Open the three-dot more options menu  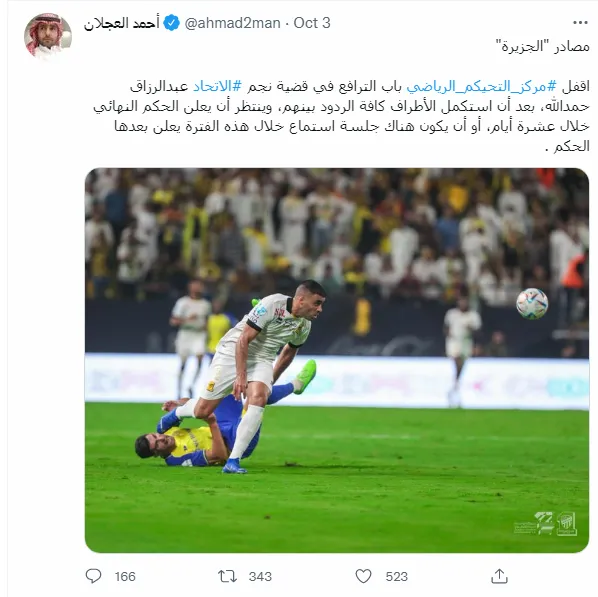coord(580,23)
